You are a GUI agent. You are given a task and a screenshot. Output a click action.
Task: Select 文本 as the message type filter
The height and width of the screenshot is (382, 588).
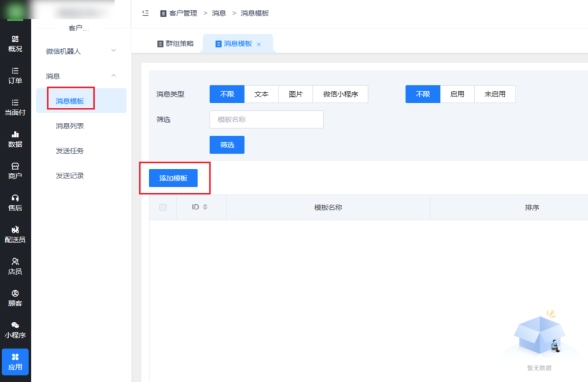(261, 94)
